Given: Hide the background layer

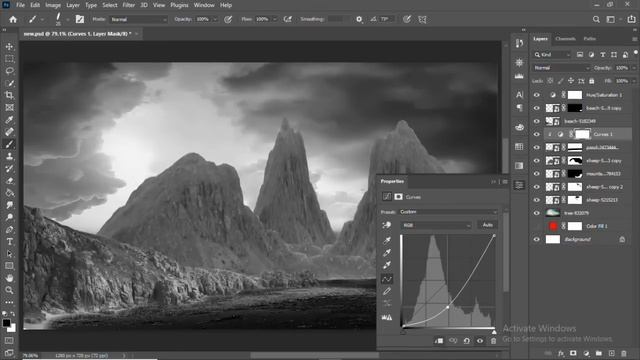Looking at the screenshot, I should point(536,240).
